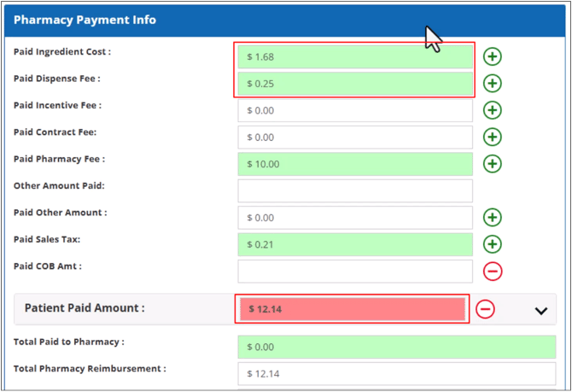Expand the Patient Paid Amount chevron
The height and width of the screenshot is (392, 572).
click(x=540, y=310)
